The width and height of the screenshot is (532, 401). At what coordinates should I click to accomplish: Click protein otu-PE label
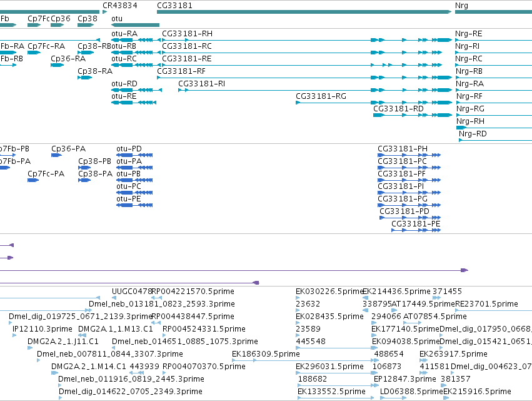point(129,199)
